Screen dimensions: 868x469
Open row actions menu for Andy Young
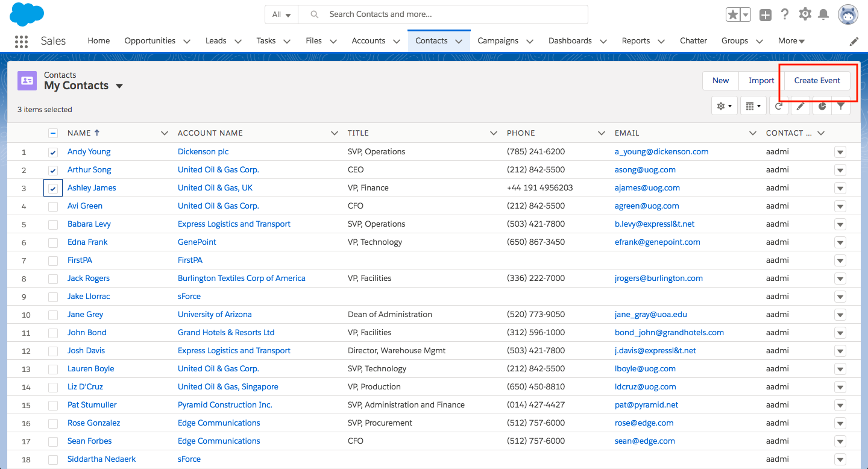(x=840, y=152)
